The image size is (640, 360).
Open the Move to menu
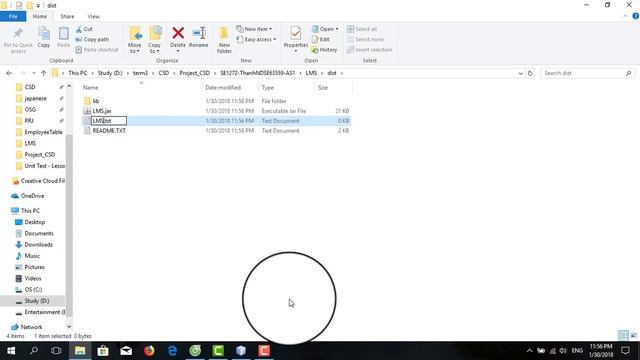135,40
